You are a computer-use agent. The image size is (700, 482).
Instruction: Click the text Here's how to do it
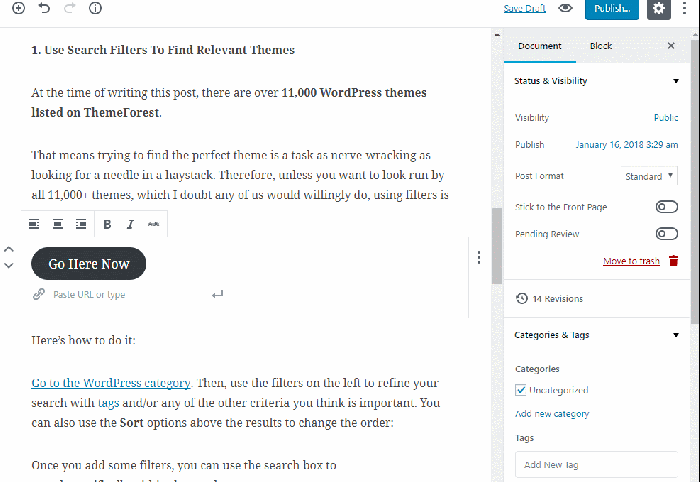[83, 340]
